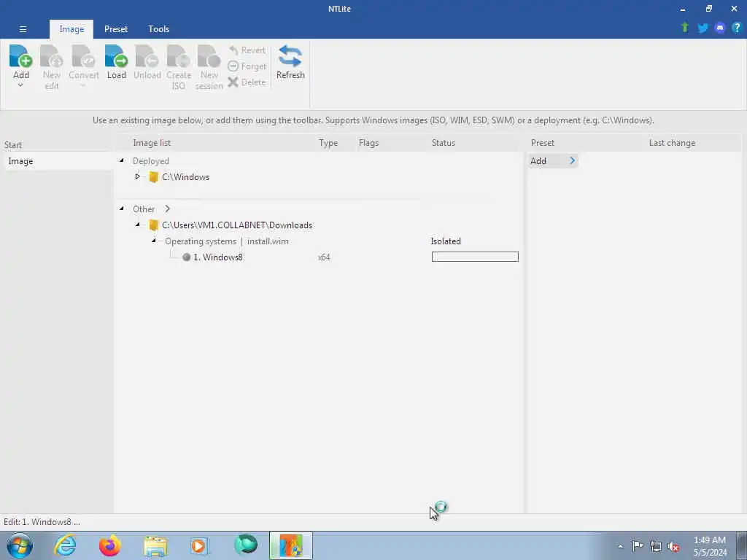Click the Type column header

click(x=328, y=143)
